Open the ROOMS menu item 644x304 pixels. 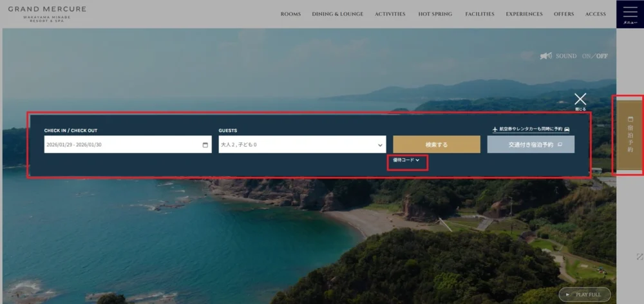(x=290, y=14)
